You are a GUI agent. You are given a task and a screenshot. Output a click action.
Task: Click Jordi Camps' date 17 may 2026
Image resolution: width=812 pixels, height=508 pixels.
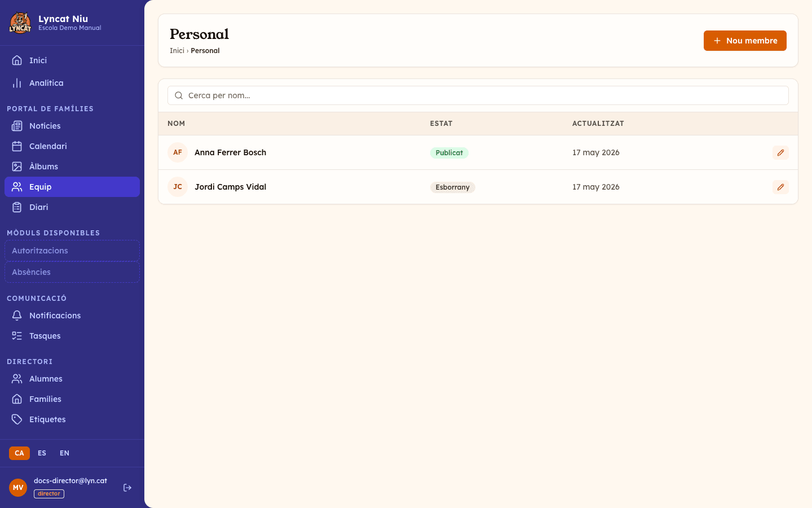(x=595, y=187)
